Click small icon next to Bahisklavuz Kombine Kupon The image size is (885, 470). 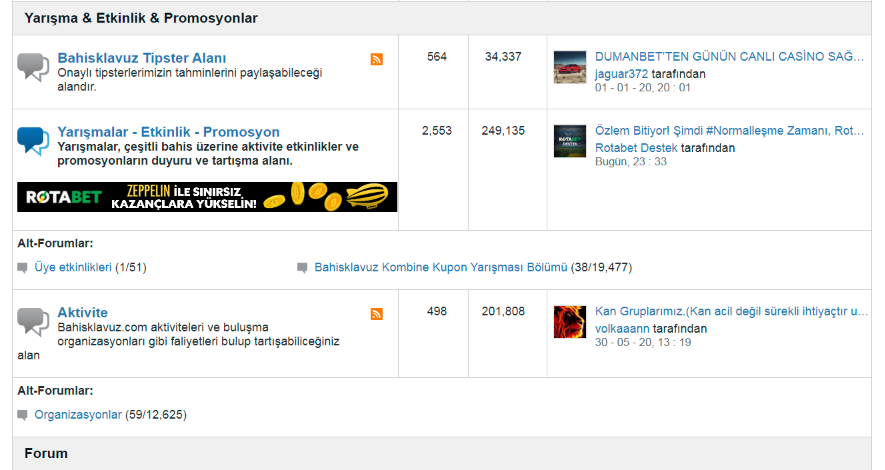point(303,267)
